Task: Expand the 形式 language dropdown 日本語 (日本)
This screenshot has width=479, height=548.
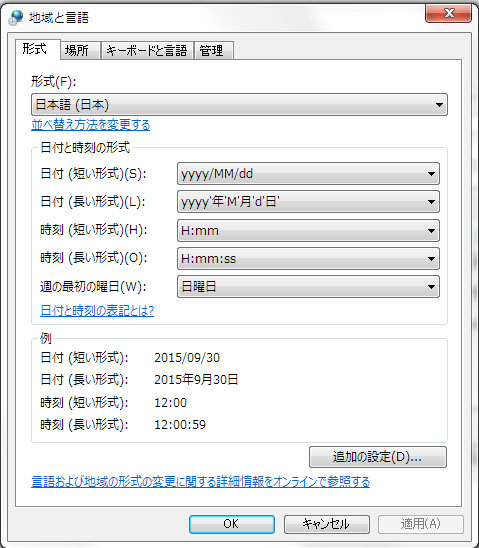Action: point(239,104)
